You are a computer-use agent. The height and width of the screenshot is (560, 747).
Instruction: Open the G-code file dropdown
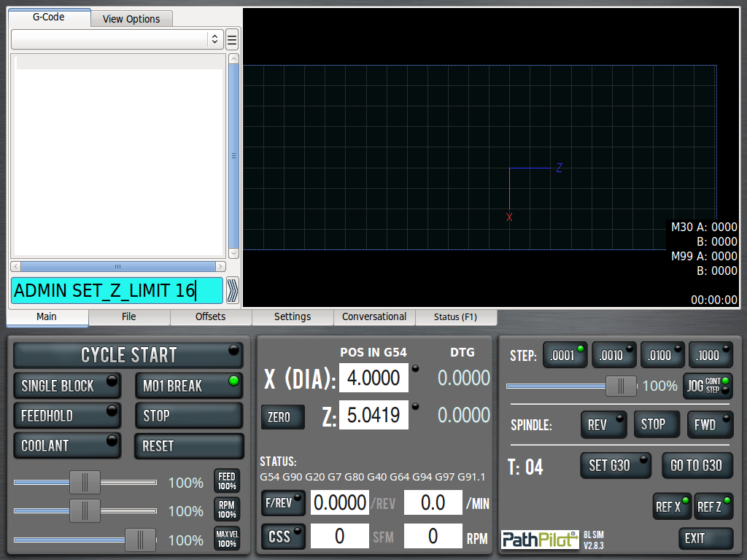coord(117,39)
